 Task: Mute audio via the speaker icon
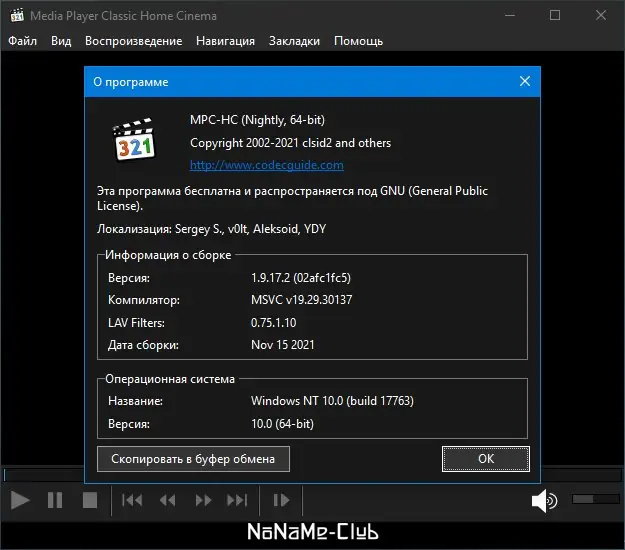544,501
